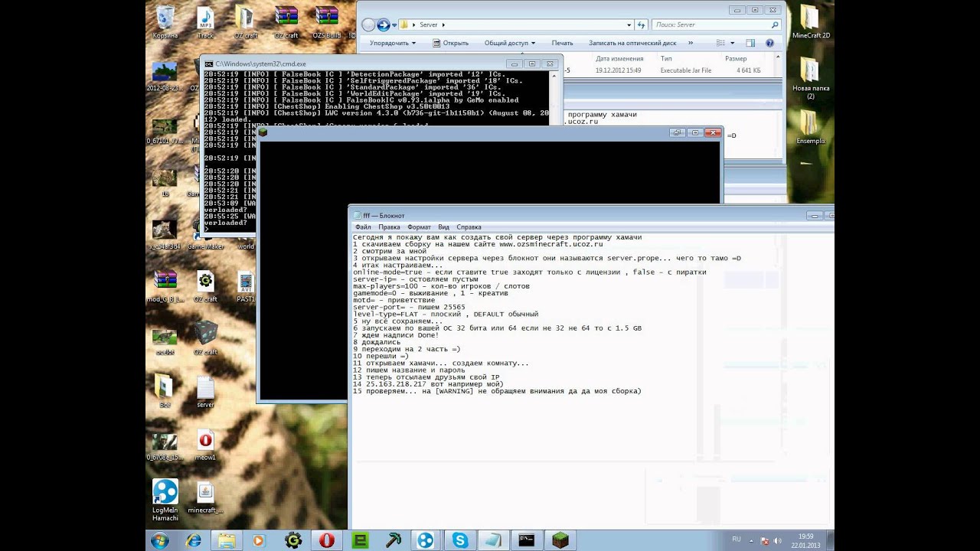Open the Ensemplix folder on desktop
This screenshot has width=980, height=551.
click(810, 127)
